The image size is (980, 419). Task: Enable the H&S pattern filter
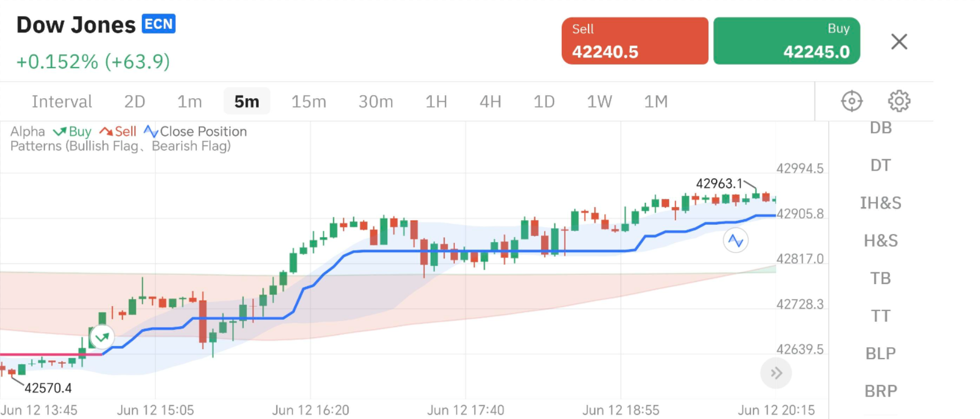880,241
